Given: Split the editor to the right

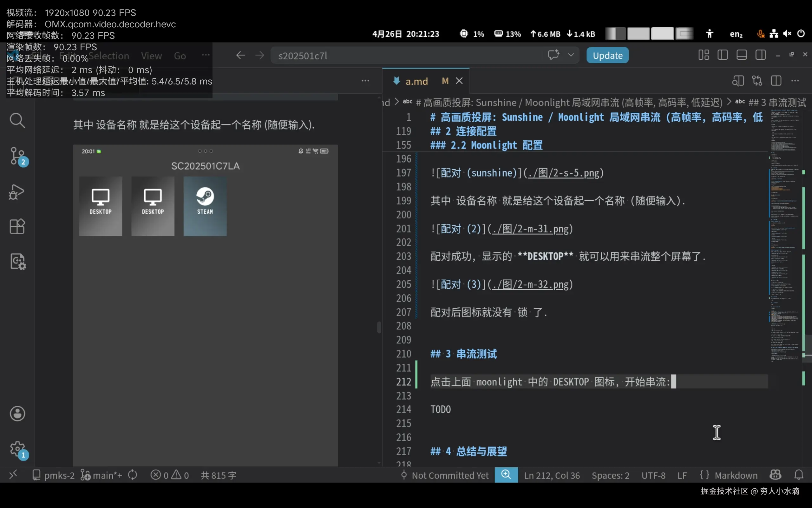Looking at the screenshot, I should (776, 81).
